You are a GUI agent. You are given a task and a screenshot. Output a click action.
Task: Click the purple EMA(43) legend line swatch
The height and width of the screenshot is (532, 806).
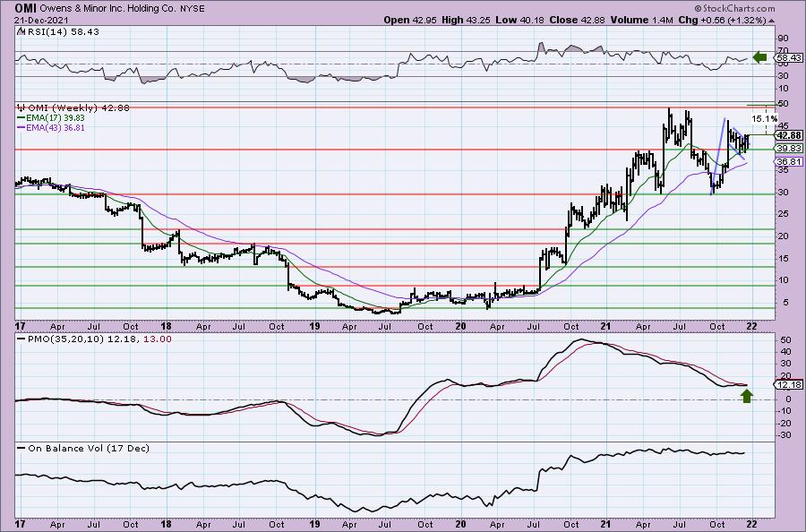(x=21, y=127)
